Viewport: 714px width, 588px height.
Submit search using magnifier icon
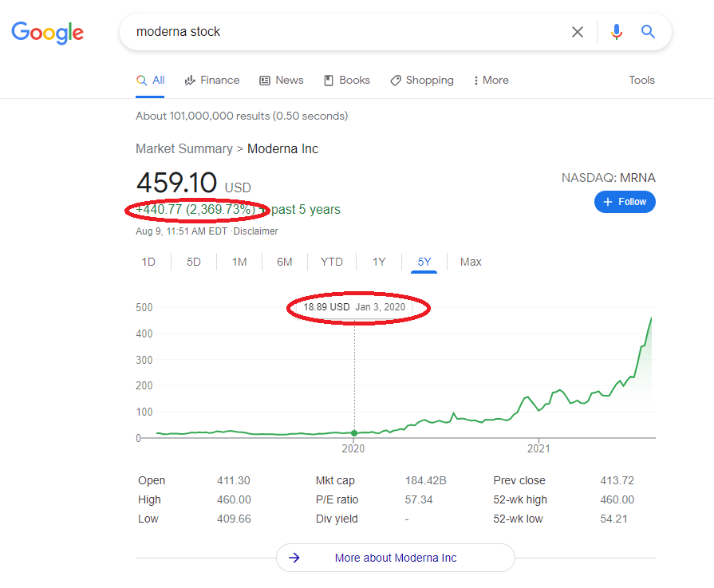click(648, 31)
